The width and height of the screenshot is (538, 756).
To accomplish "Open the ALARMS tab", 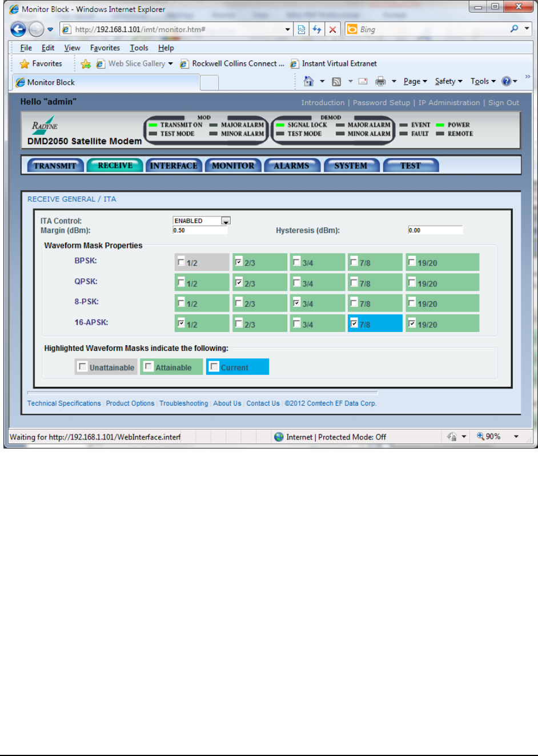I will point(291,166).
